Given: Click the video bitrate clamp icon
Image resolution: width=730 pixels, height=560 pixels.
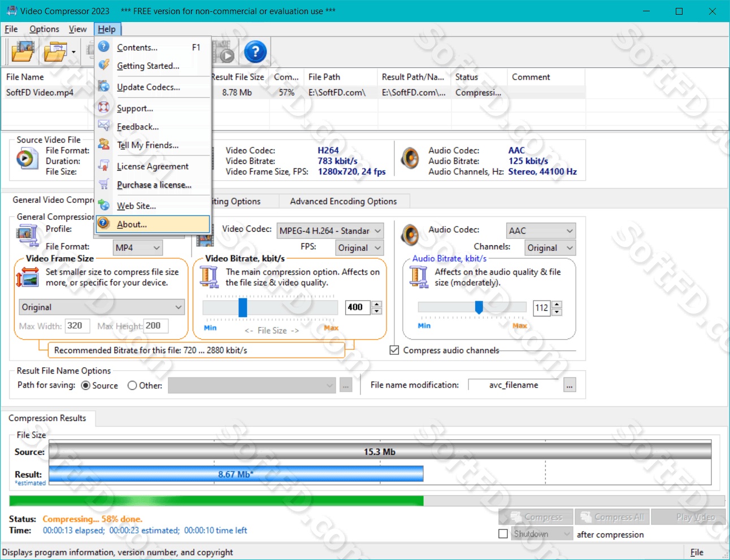Looking at the screenshot, I should [x=209, y=277].
